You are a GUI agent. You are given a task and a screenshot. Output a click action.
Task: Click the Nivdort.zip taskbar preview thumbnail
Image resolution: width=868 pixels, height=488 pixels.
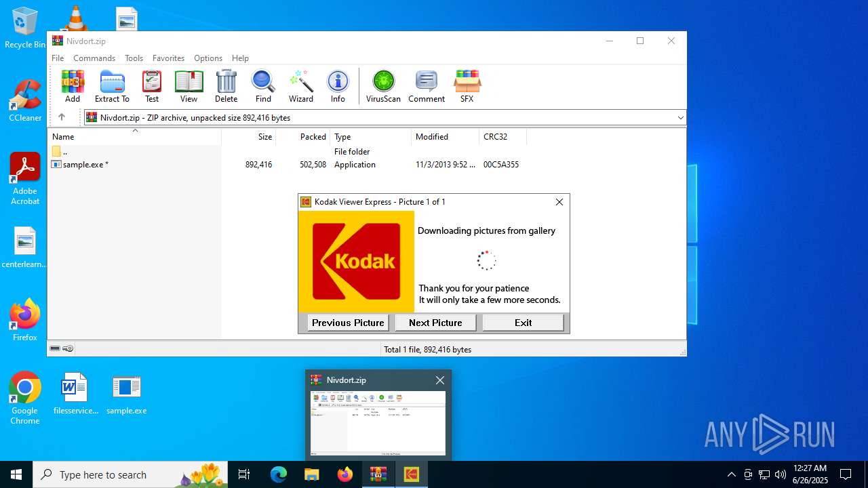378,423
